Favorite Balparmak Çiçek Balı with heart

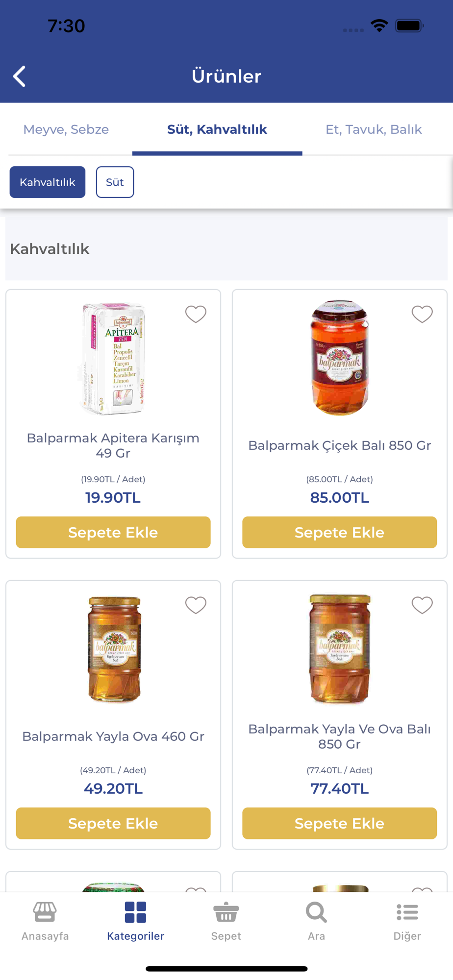422,314
